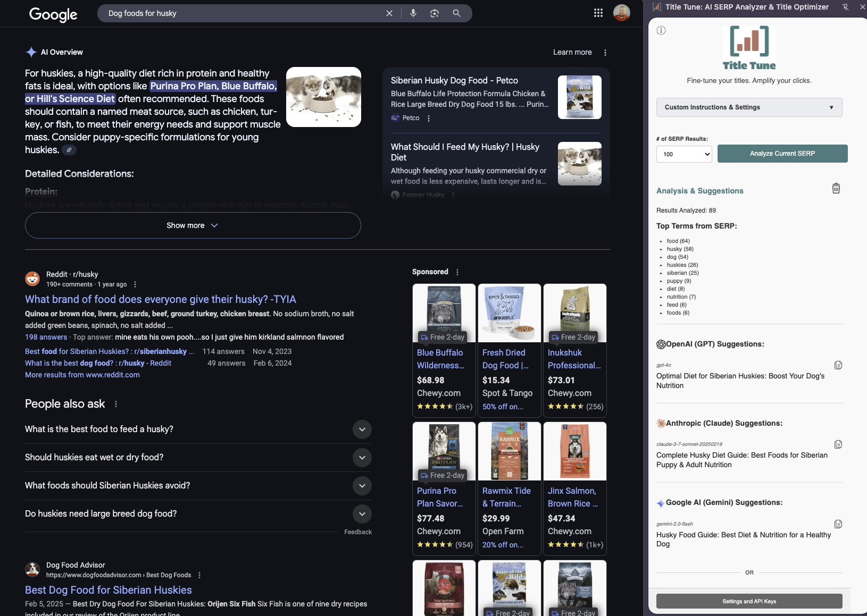Viewport: 867px width, 616px height.
Task: Open 'What brand of food does everyone give their husky?'
Action: point(161,299)
